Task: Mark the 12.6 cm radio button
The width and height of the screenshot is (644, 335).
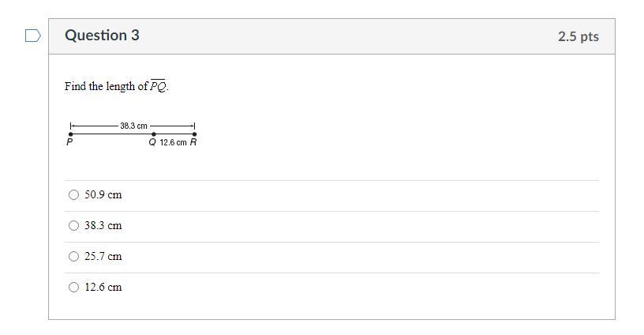Action: [74, 287]
